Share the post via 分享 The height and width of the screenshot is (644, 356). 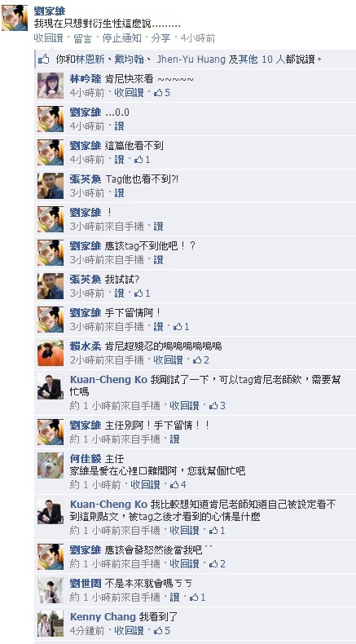160,38
